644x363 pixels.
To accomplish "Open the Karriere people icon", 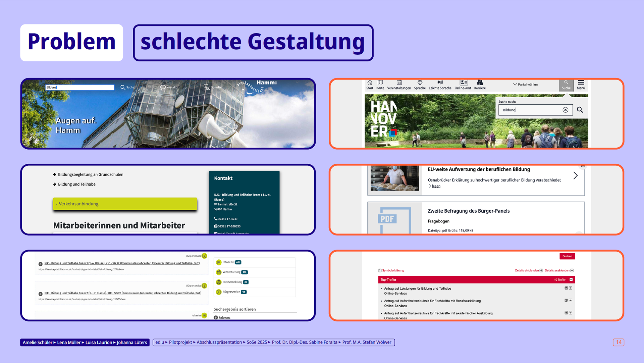I will (x=480, y=83).
